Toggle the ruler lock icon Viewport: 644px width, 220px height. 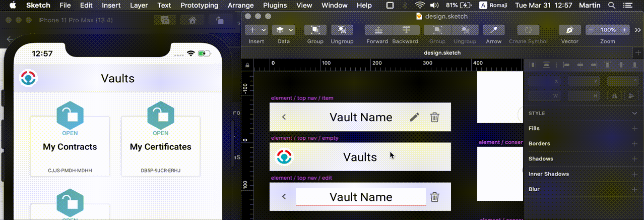247,65
